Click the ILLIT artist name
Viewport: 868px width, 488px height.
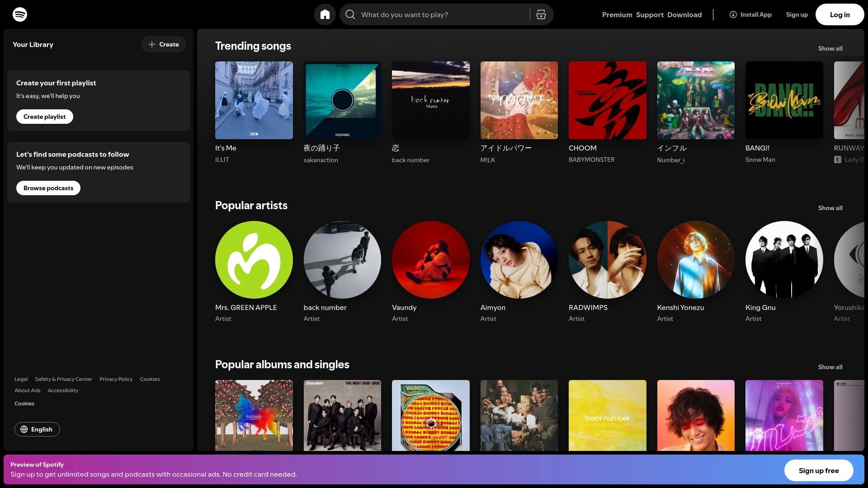pyautogui.click(x=222, y=160)
